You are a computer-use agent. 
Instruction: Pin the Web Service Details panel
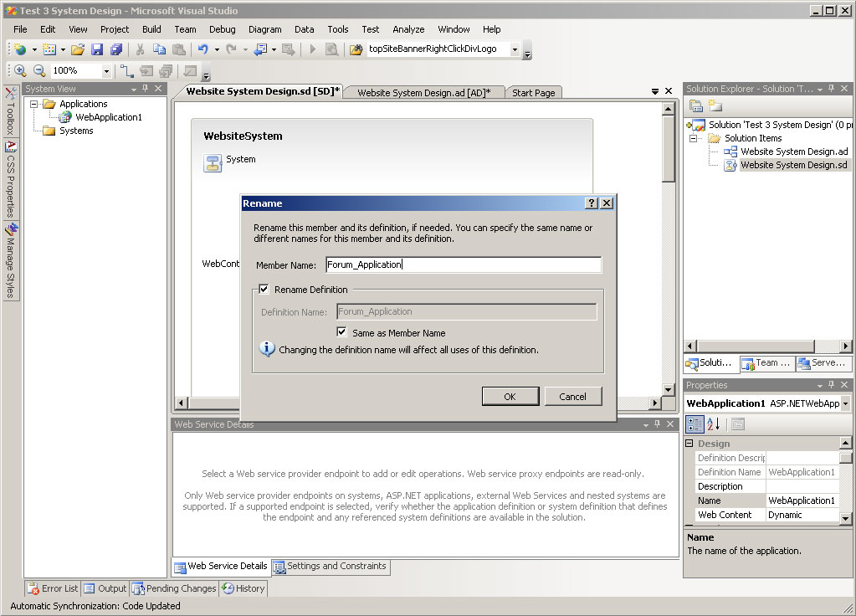658,424
